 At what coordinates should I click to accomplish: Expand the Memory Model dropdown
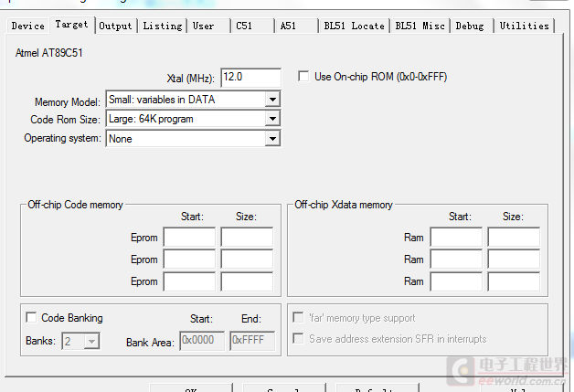(x=272, y=100)
